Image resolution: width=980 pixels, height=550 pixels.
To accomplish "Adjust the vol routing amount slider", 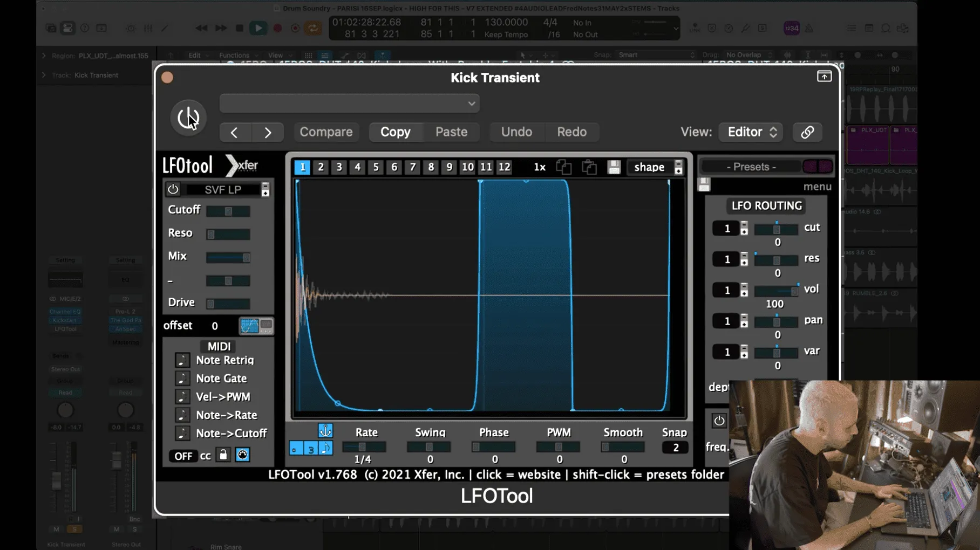I will [x=776, y=291].
